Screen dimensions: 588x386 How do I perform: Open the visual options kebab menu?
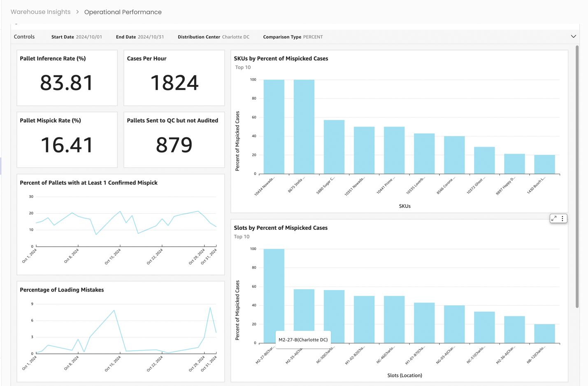point(562,218)
